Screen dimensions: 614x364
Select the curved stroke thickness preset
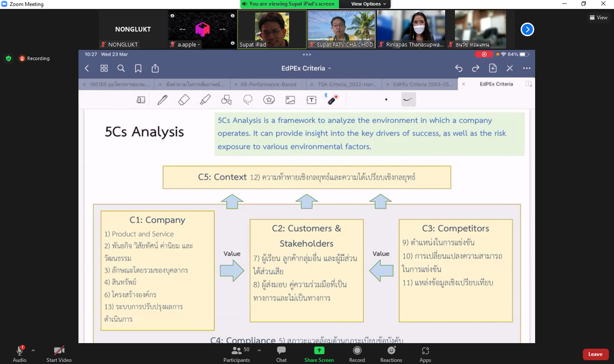[x=408, y=100]
